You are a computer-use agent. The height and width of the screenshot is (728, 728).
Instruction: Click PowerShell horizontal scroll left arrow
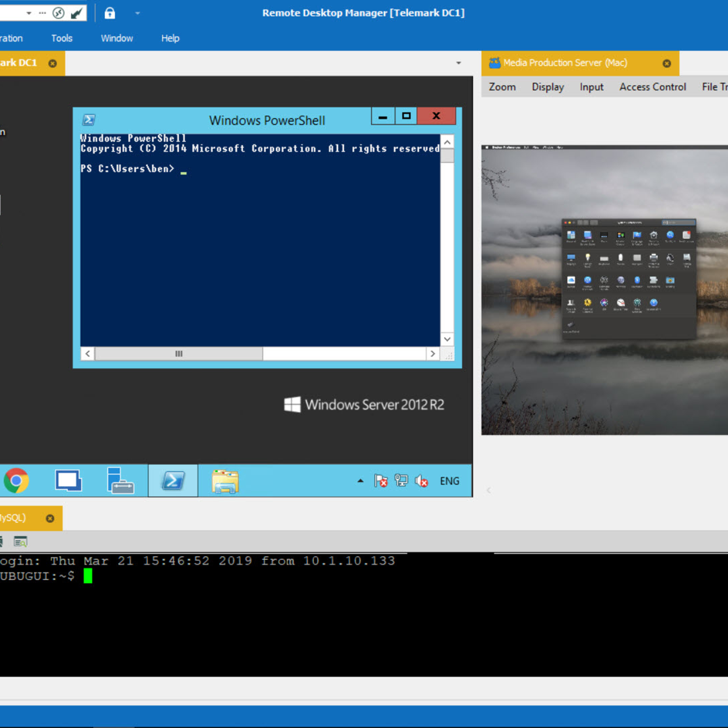88,354
